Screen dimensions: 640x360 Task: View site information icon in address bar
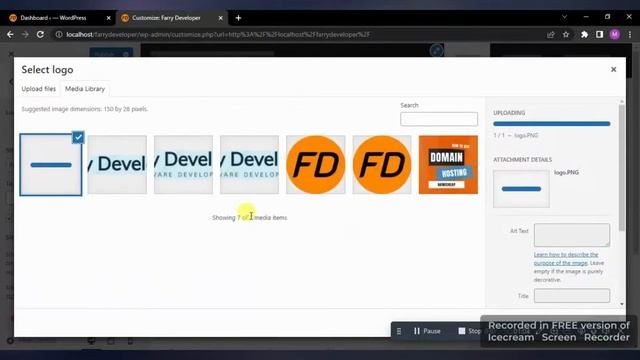(x=59, y=35)
